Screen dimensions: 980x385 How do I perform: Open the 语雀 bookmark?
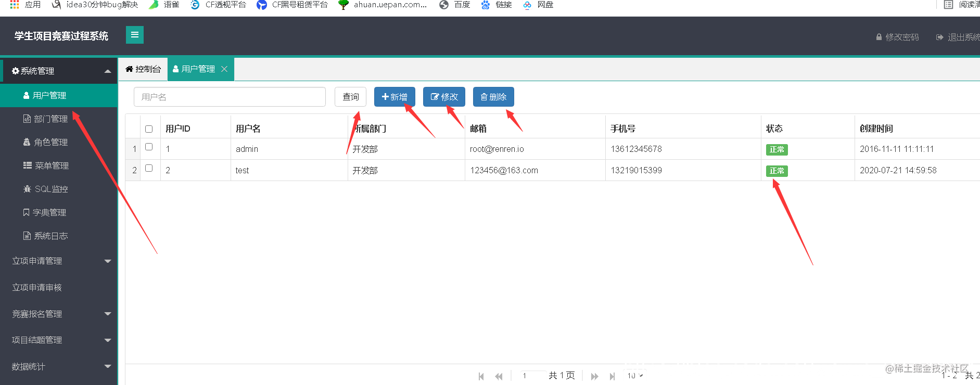click(x=163, y=5)
